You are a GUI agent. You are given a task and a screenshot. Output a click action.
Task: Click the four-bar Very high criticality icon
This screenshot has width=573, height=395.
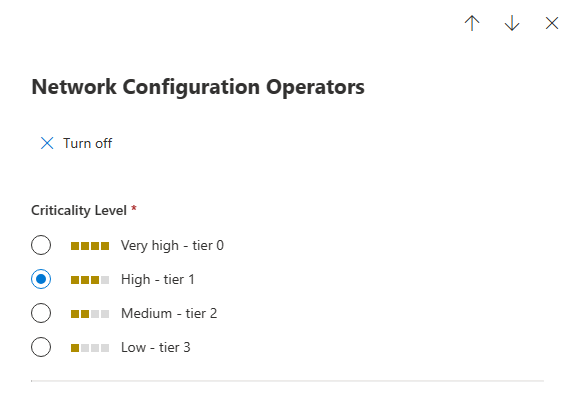[90, 246]
